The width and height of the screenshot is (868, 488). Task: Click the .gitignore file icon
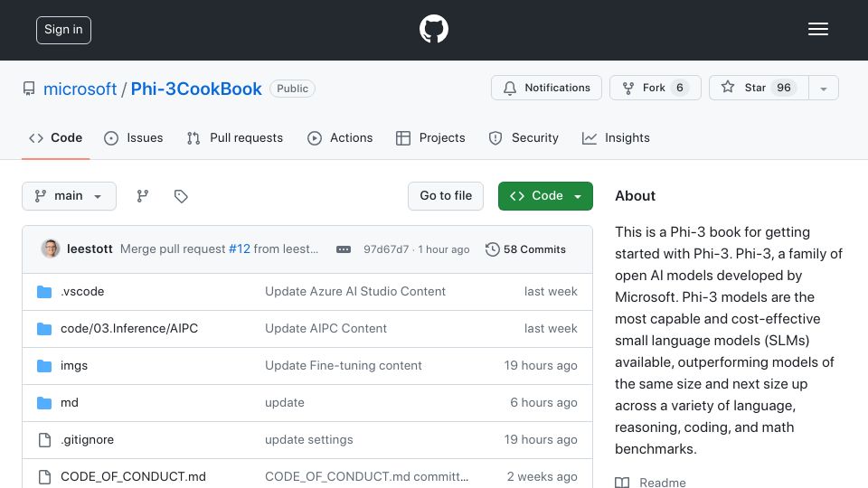(44, 440)
